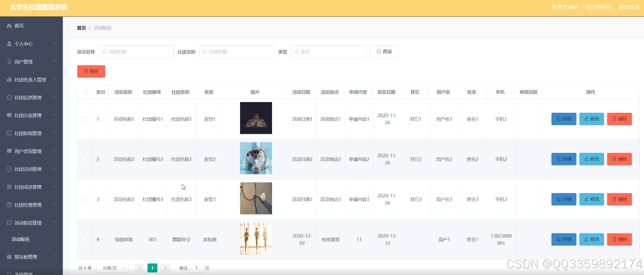Viewport: 644px width, 275px height.
Task: Tick the checkbox for row 活动名称3
Action: (x=84, y=199)
